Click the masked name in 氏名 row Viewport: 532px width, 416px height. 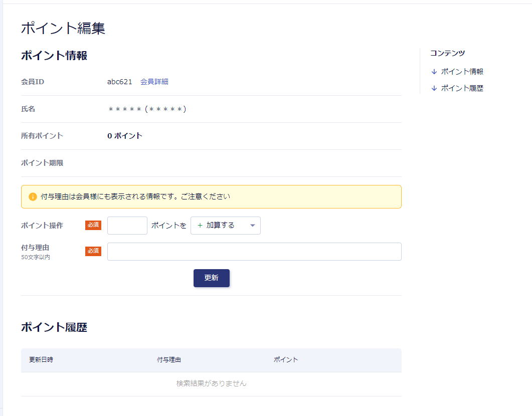pyautogui.click(x=147, y=109)
